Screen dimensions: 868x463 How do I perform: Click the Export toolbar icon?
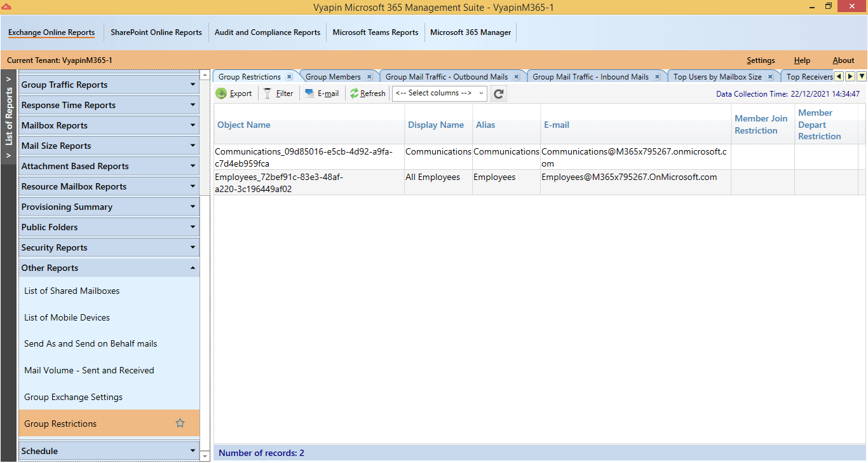click(x=221, y=93)
